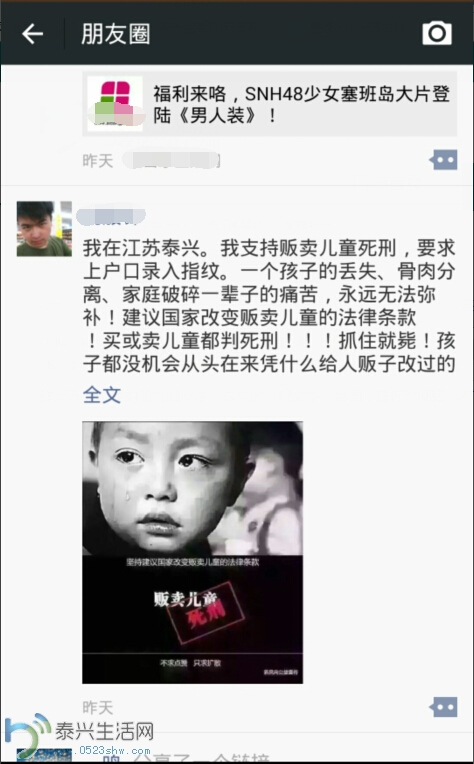This screenshot has width=474, height=764.
Task: Click the .0523shw.com watermark address
Action: [x=112, y=750]
